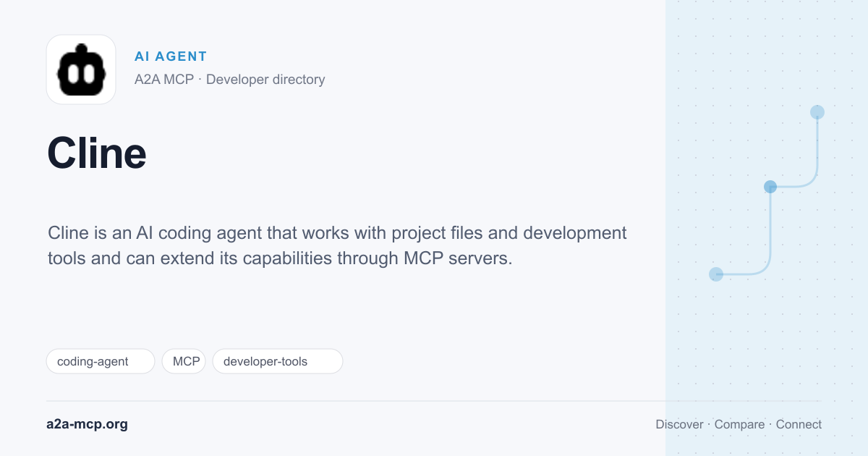Click the Cline description paragraph
868x456 pixels.
pos(337,245)
